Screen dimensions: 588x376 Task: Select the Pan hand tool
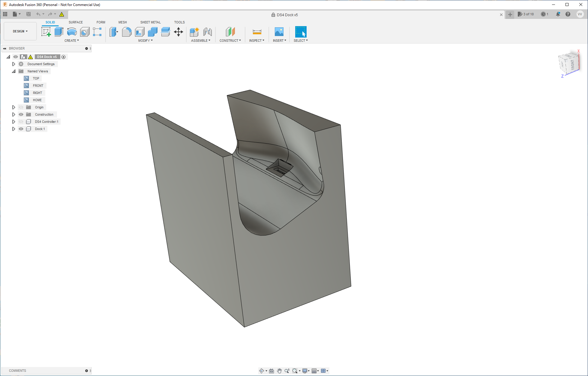pos(279,371)
